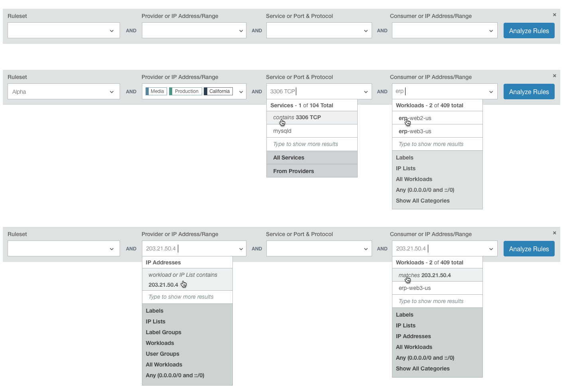Viewport: 569px width, 392px height.
Task: Select the California label tag
Action: coord(218,91)
